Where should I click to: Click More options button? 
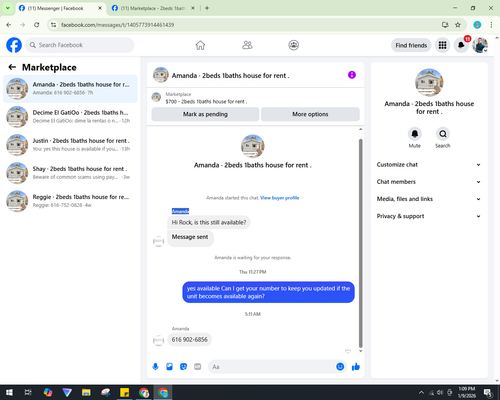pos(310,114)
